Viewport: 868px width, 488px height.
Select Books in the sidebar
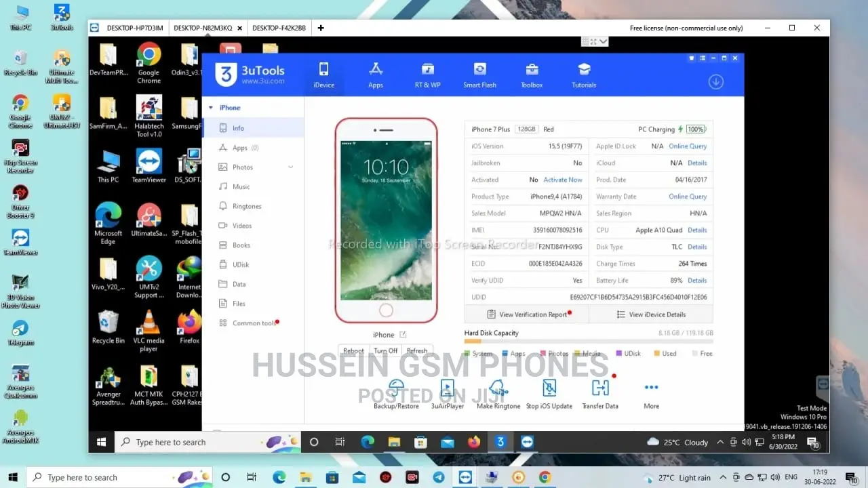coord(253,245)
